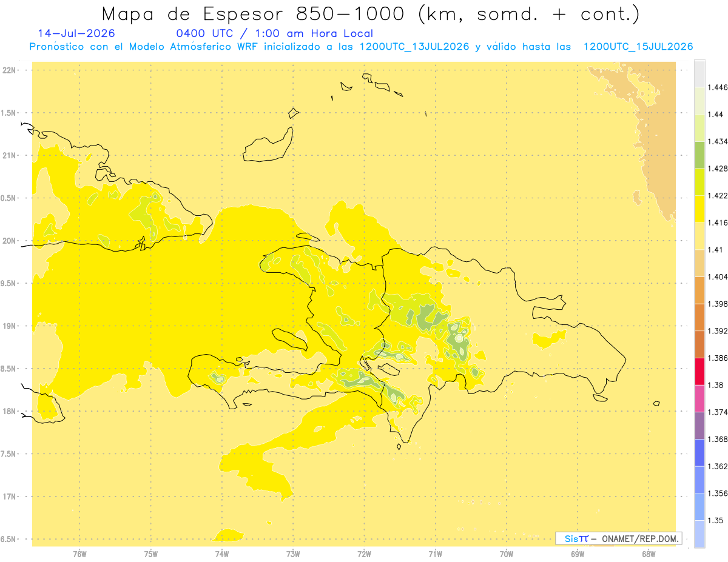Click the colorbar value '1.38'
Image resolution: width=728 pixels, height=562 pixels.
pyautogui.click(x=715, y=385)
